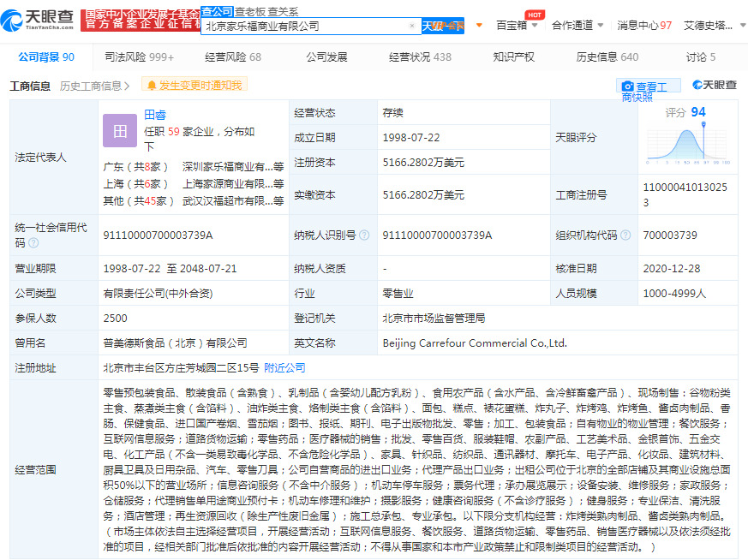Click the insured persons count 2500

click(x=116, y=318)
